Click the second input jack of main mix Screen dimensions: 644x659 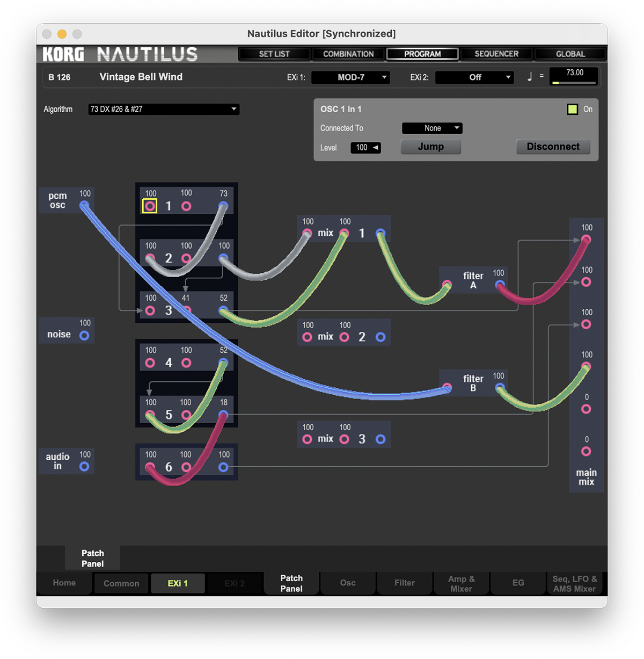pos(586,282)
